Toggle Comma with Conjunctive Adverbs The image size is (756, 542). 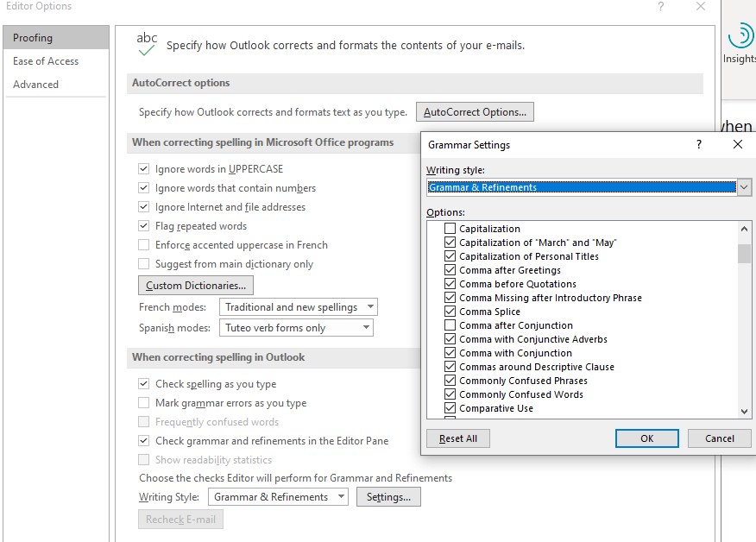pos(450,338)
